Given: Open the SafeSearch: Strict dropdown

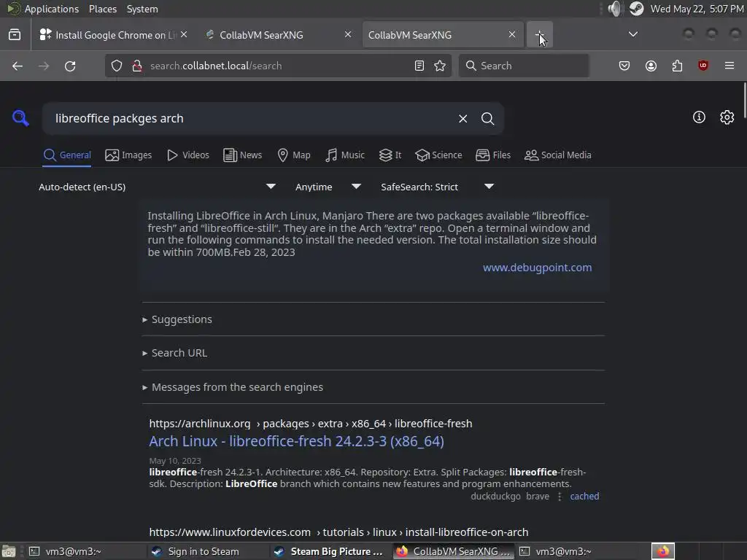Looking at the screenshot, I should 437,187.
